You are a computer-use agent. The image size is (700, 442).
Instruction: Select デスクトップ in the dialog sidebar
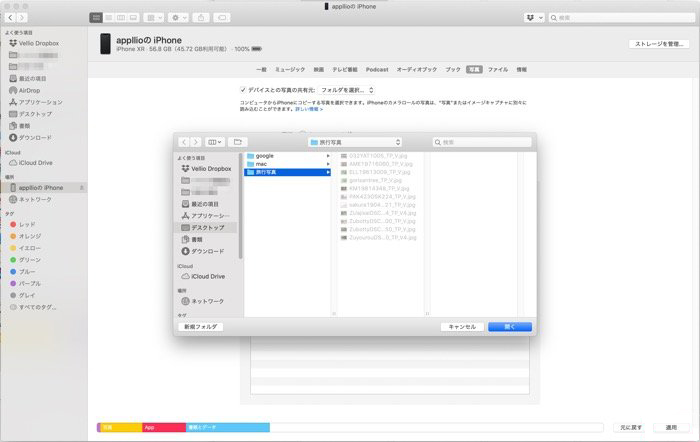(205, 228)
